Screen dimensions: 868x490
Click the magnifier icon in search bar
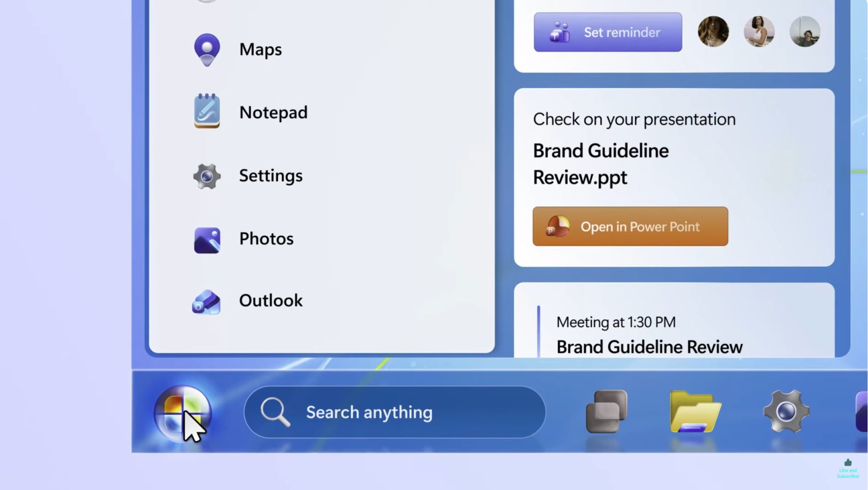click(275, 412)
